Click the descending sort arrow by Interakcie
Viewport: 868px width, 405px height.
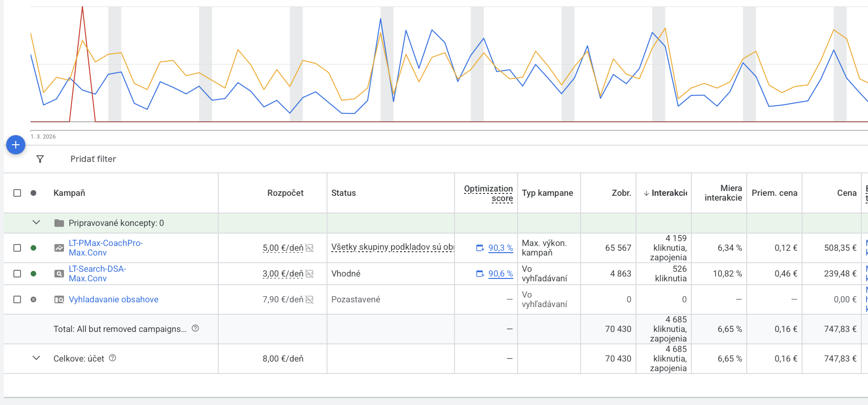click(646, 193)
